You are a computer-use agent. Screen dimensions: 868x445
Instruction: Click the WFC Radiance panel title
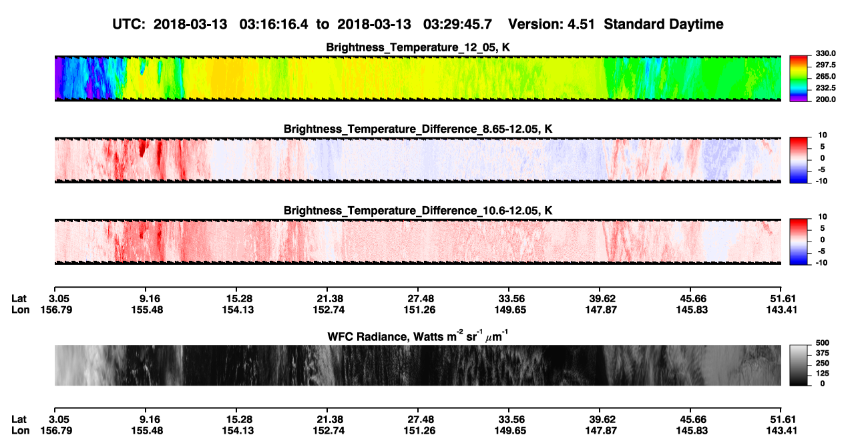point(417,336)
